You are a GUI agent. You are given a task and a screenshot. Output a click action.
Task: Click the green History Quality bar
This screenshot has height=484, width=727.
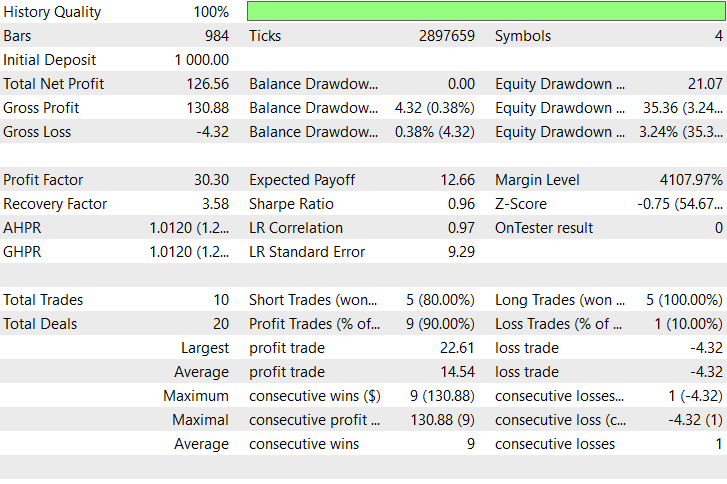(x=486, y=12)
